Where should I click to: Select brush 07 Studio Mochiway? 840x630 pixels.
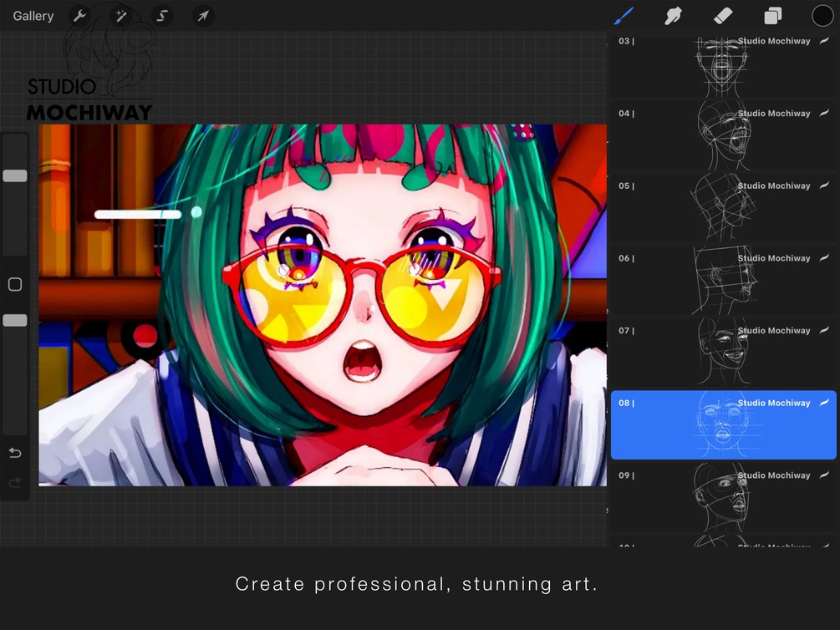(x=723, y=352)
